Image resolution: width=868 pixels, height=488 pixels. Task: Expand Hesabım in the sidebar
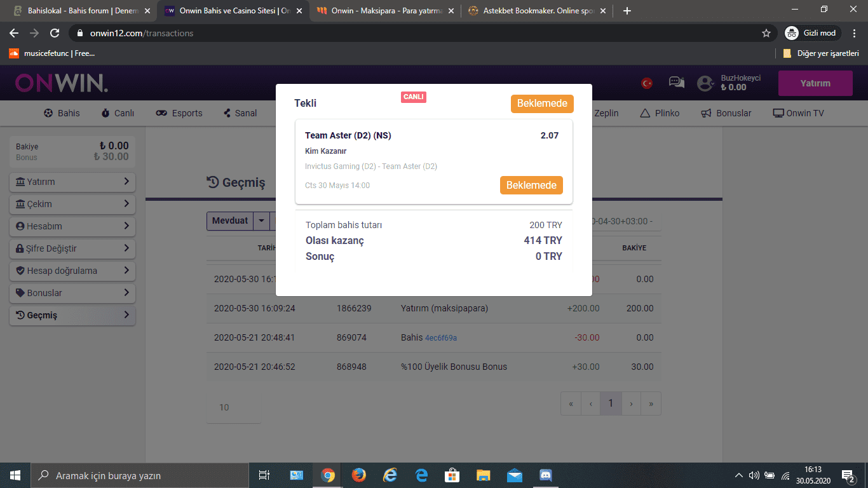(72, 226)
